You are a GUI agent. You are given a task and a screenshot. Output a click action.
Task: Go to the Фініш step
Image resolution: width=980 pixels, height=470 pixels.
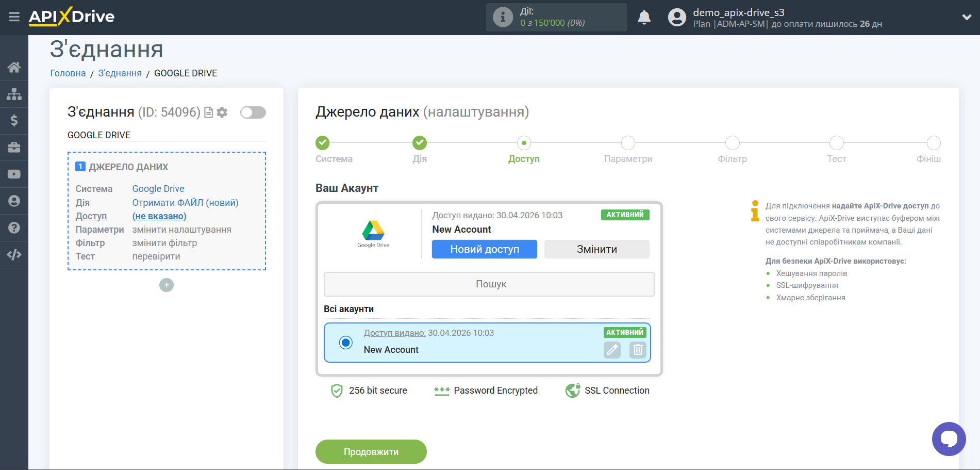(x=934, y=143)
